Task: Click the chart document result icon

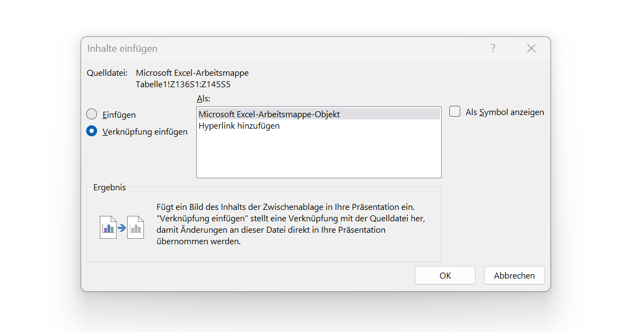Action: 122,227
